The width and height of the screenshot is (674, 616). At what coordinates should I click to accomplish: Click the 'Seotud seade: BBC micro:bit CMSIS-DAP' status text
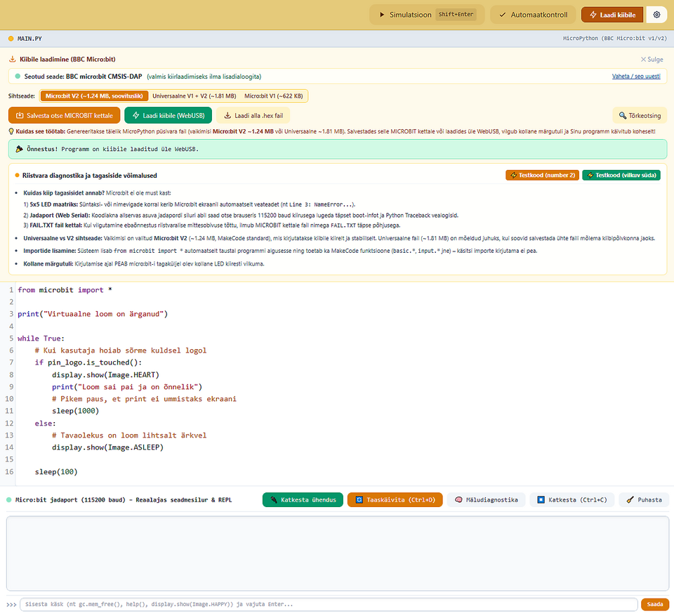pos(83,77)
